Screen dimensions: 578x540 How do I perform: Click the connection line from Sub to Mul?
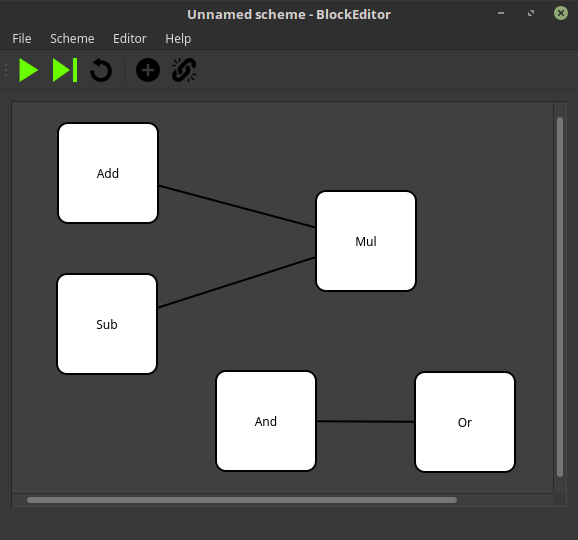[237, 282]
